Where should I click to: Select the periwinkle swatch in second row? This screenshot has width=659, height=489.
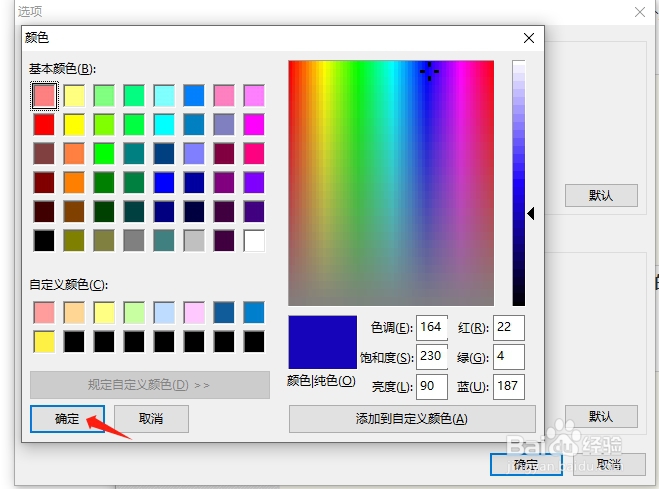pos(224,125)
